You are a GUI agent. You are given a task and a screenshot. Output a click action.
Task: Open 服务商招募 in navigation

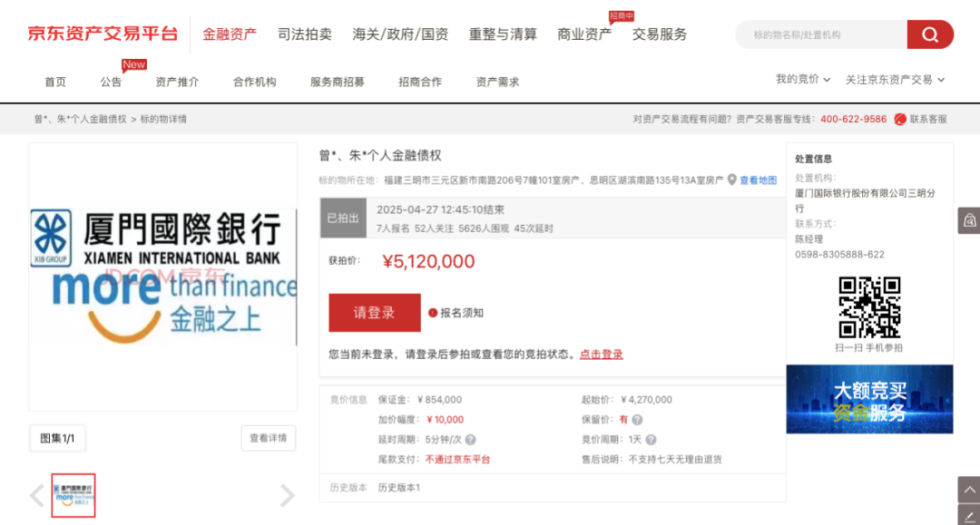point(338,82)
